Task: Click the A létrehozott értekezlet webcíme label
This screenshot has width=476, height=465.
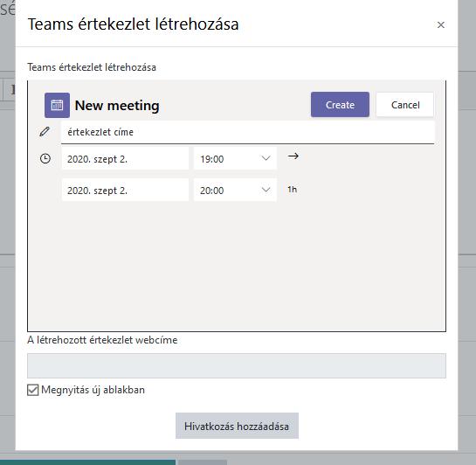Action: (102, 340)
